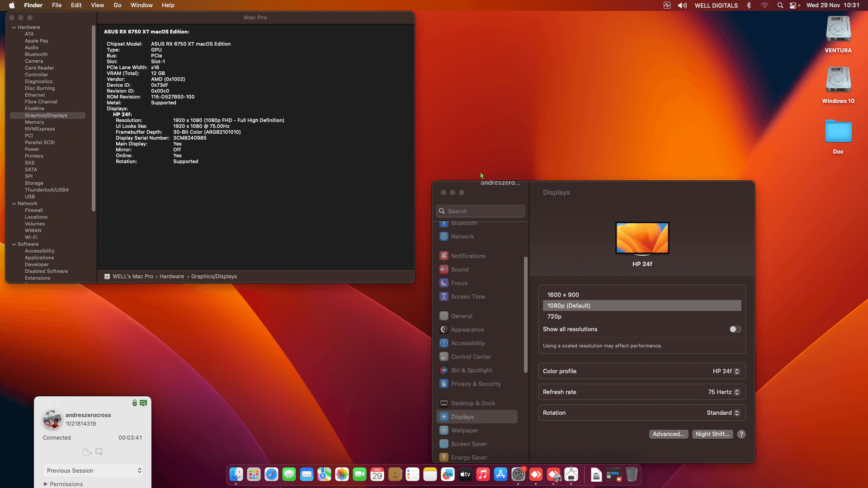
Task: Open the Window menu in menu bar
Action: (x=142, y=5)
